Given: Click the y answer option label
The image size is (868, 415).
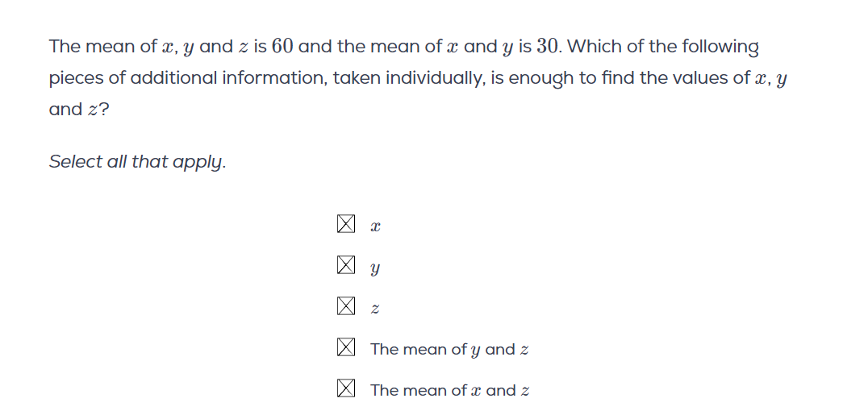Looking at the screenshot, I should tap(375, 269).
